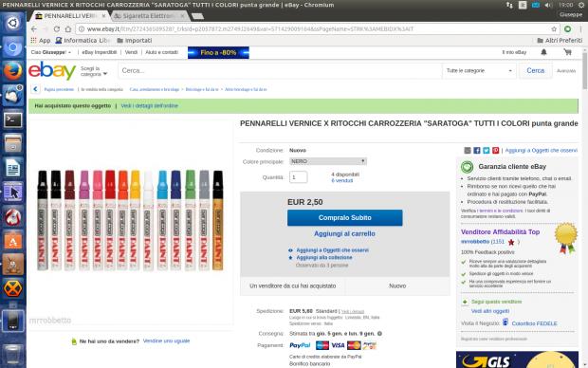Open Aiuto e contatti menu

pos(161,52)
